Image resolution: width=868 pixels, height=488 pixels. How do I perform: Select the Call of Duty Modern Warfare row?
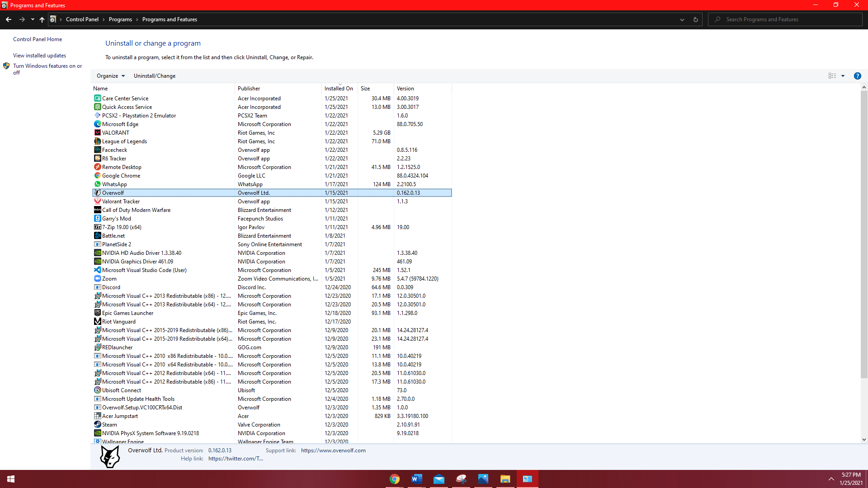coord(272,210)
